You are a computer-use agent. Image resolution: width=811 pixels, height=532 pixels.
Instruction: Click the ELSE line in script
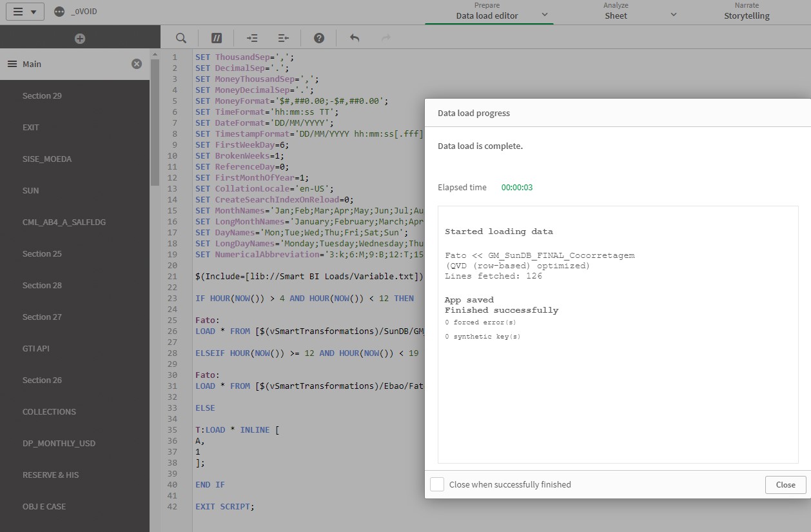(205, 408)
